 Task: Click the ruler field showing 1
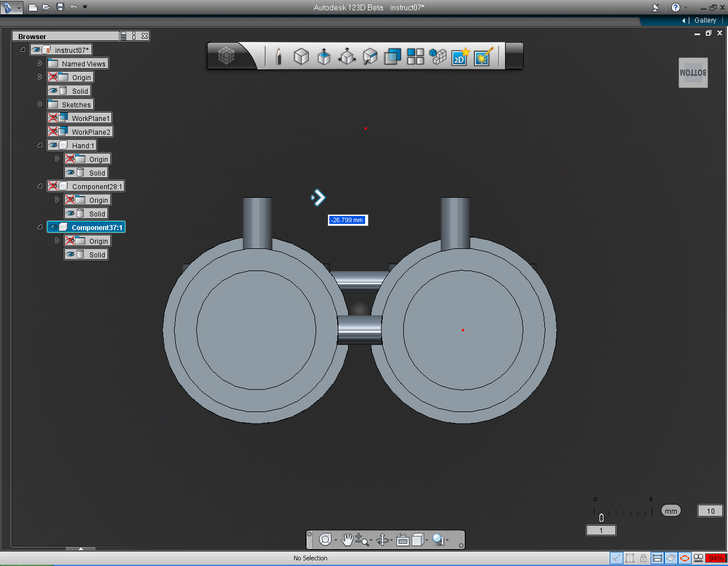click(601, 530)
